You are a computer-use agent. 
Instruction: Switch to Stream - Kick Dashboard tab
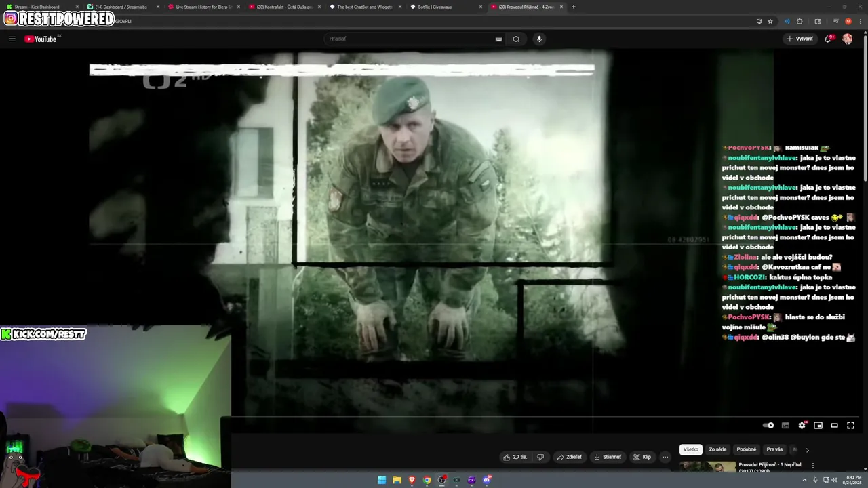click(41, 7)
